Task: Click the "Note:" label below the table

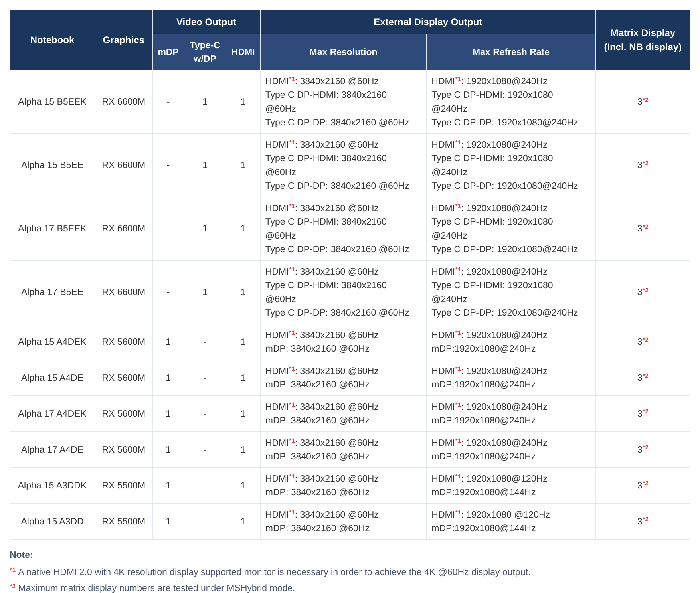Action: [x=21, y=555]
